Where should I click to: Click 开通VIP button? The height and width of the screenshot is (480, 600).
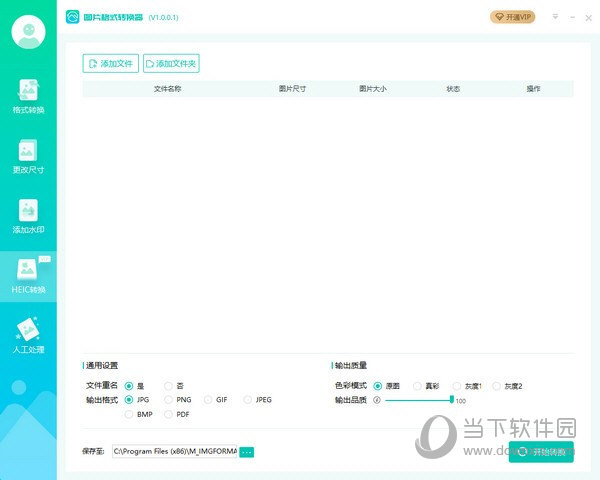(x=512, y=17)
